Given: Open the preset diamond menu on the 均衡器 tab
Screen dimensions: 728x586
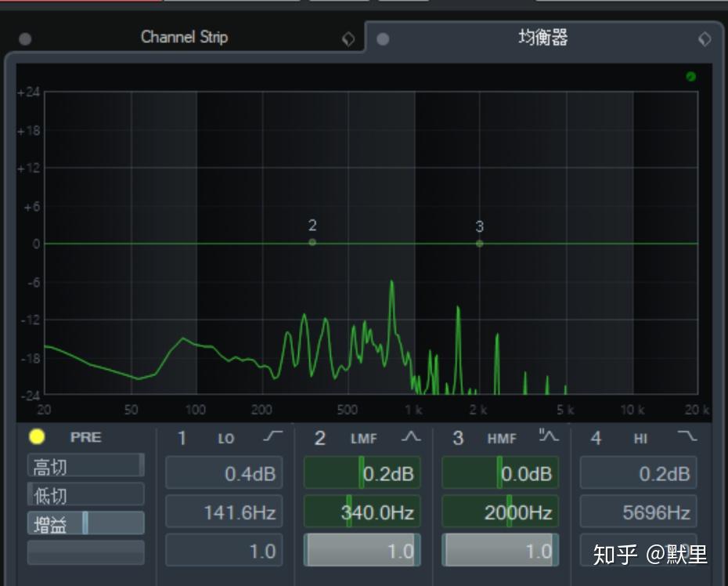Looking at the screenshot, I should pos(704,38).
